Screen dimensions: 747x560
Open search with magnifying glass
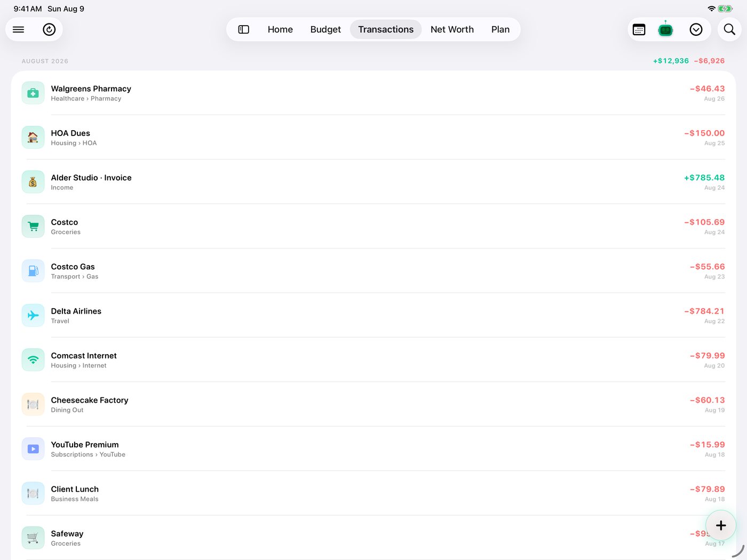729,29
